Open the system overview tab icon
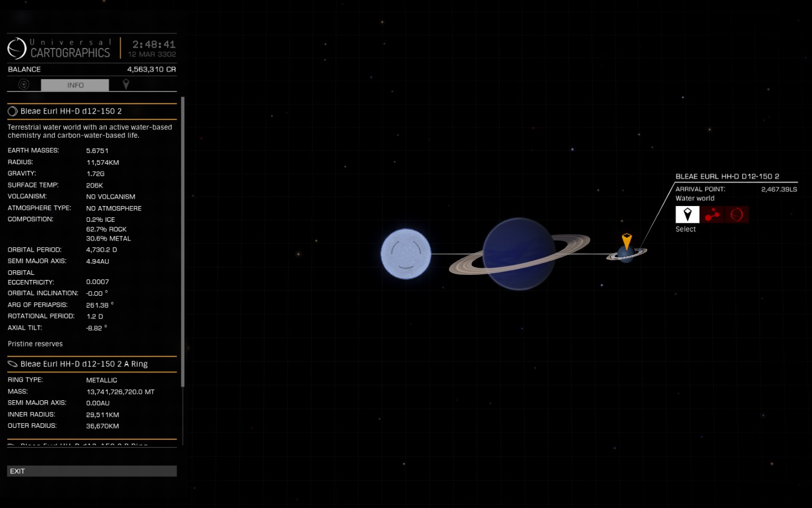Viewport: 812px width, 508px height. tap(24, 85)
